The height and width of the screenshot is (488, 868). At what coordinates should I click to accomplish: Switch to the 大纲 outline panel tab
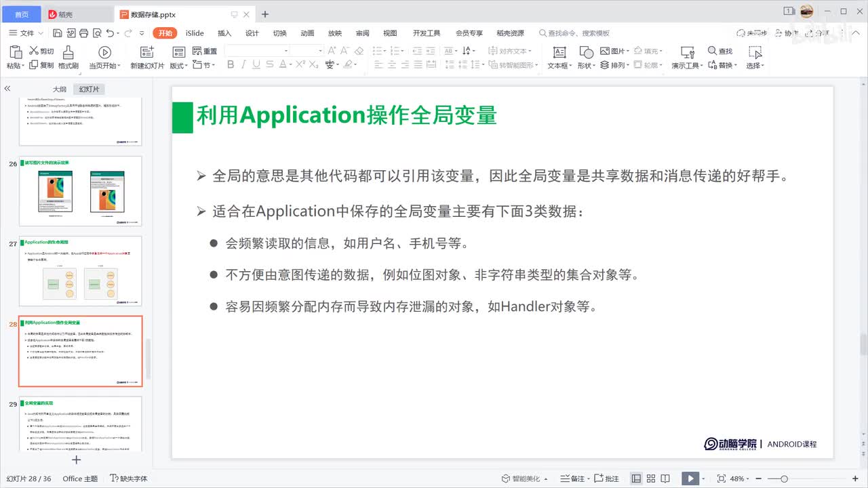tap(60, 89)
